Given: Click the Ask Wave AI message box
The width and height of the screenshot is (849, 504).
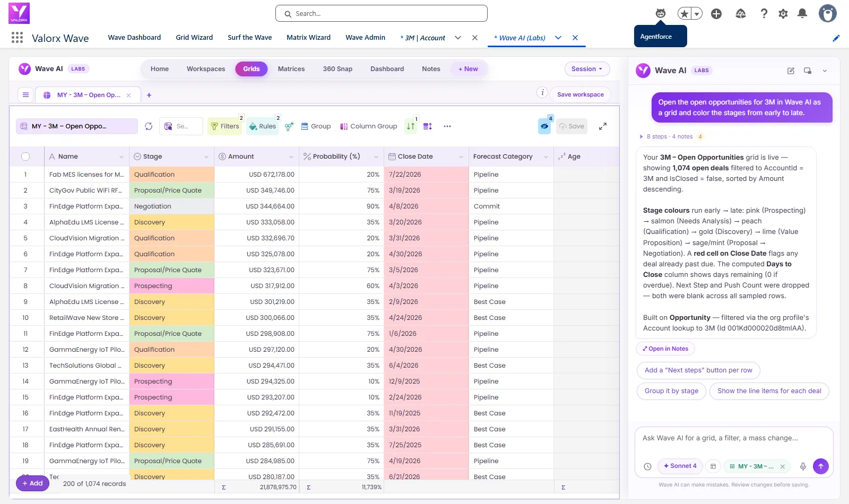Looking at the screenshot, I should click(x=734, y=439).
